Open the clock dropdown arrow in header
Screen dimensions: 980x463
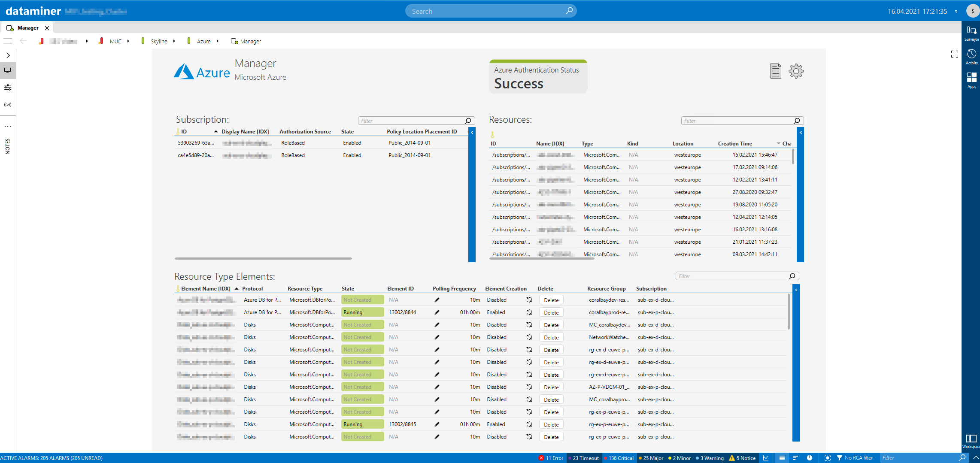(x=956, y=12)
